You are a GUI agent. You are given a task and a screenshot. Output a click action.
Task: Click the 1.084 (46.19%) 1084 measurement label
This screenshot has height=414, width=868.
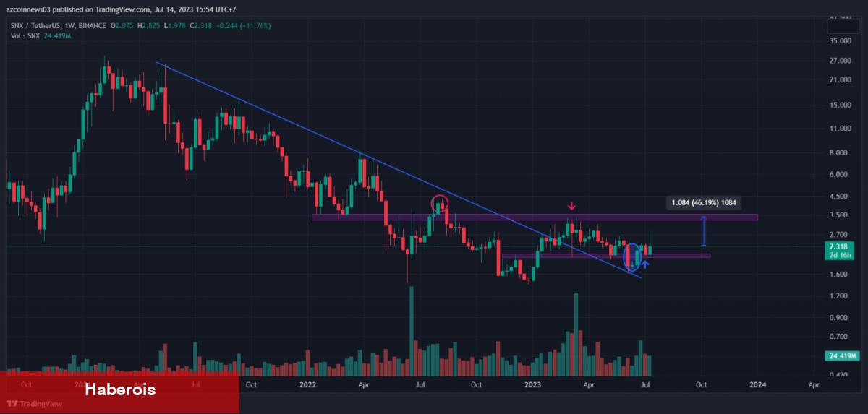(704, 203)
